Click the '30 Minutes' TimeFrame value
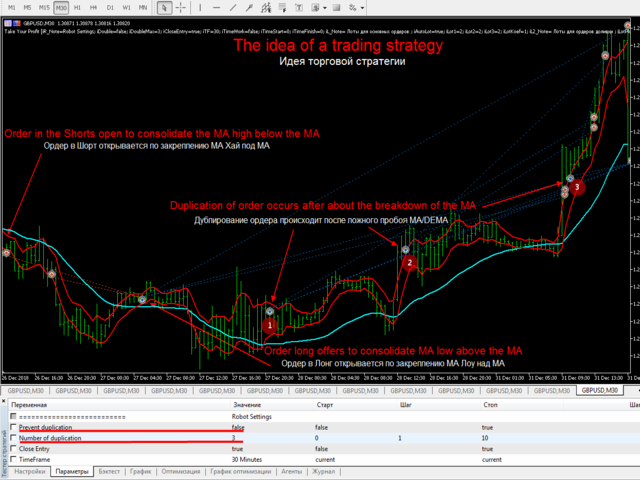This screenshot has height=480, width=640. [247, 459]
